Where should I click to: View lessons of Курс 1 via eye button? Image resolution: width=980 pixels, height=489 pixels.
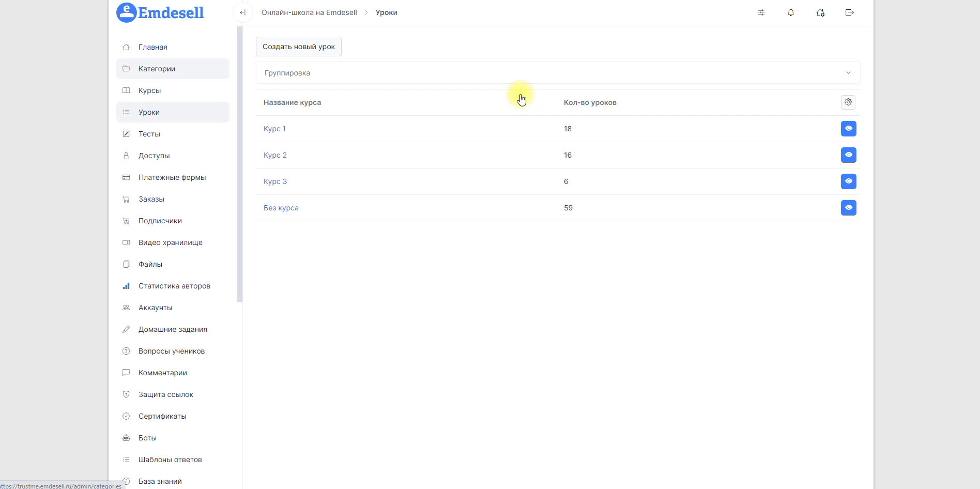coord(848,129)
